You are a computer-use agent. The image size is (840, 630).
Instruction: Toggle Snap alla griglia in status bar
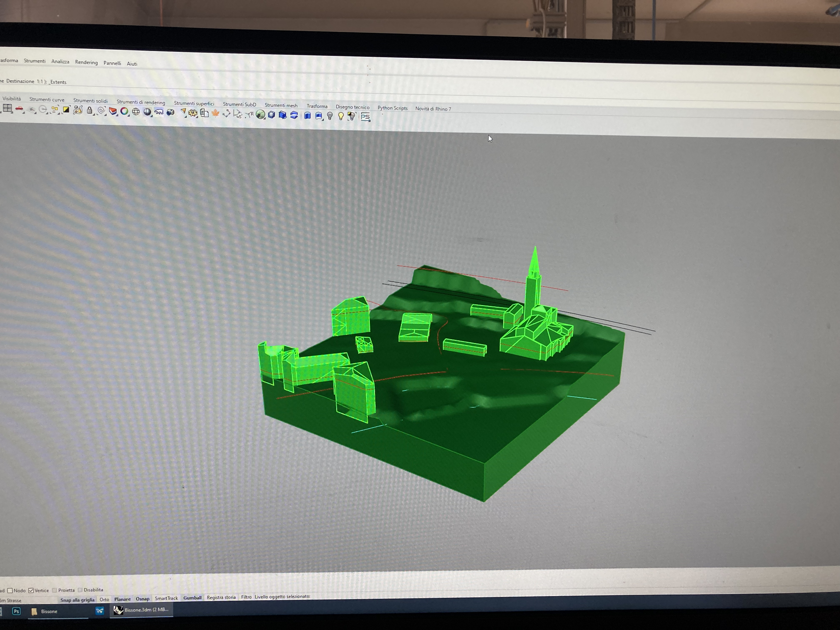[77, 600]
